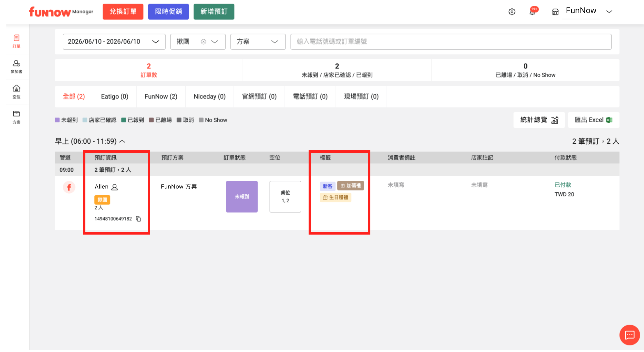Click the blue 限時促銷 button
This screenshot has height=352, width=644.
[168, 12]
